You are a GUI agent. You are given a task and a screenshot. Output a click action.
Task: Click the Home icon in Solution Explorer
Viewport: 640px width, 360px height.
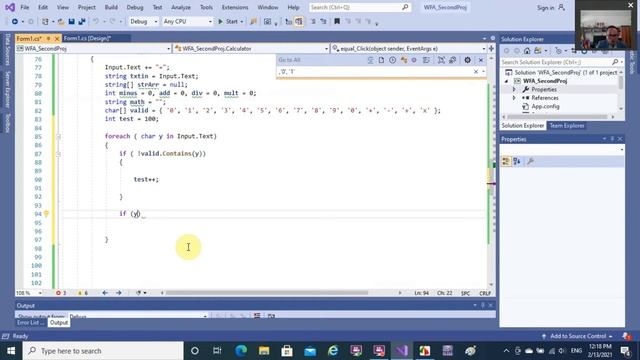(x=527, y=51)
